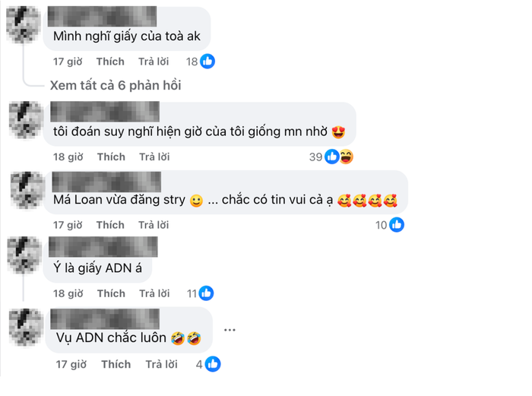The height and width of the screenshot is (396, 532).
Task: Like the 'Mình nghĩ giấy của toà ak' comment
Action: 110,62
